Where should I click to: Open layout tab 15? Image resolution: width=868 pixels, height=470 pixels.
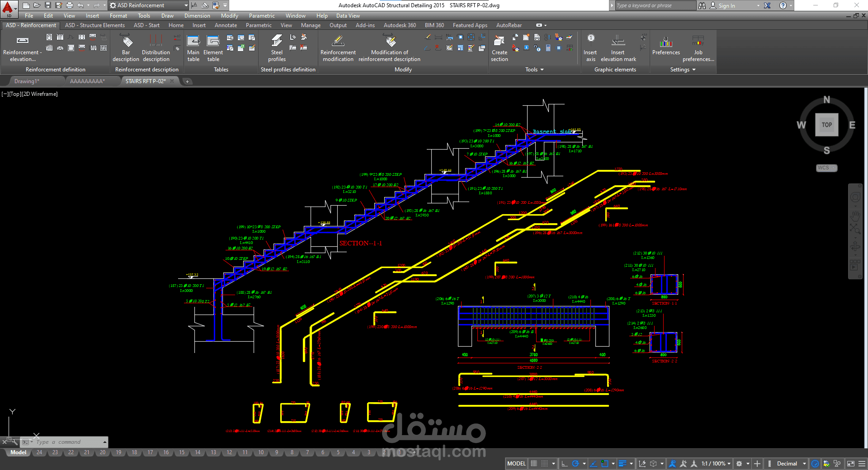pyautogui.click(x=182, y=452)
